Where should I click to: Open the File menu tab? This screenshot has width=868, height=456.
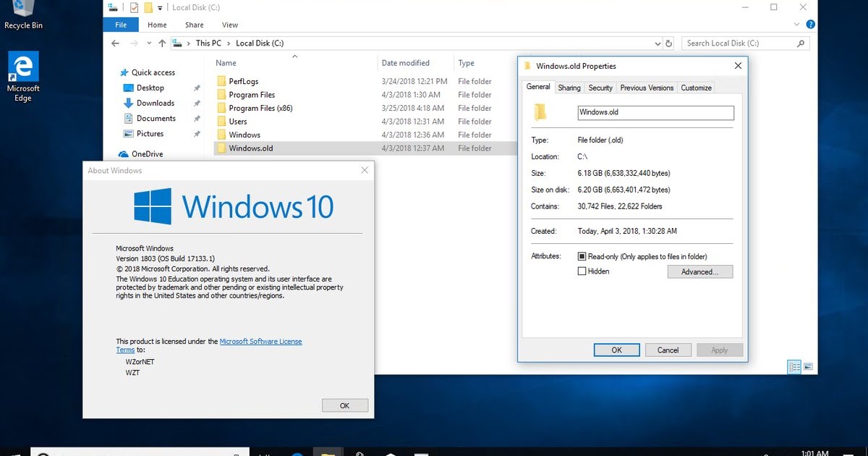pos(121,25)
